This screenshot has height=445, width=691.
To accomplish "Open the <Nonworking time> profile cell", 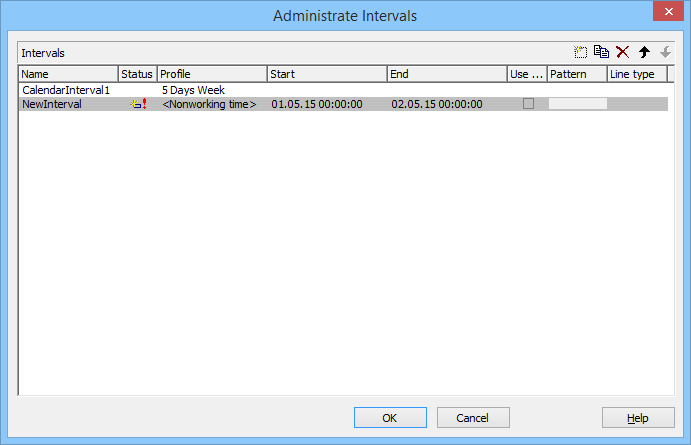I will pos(209,104).
